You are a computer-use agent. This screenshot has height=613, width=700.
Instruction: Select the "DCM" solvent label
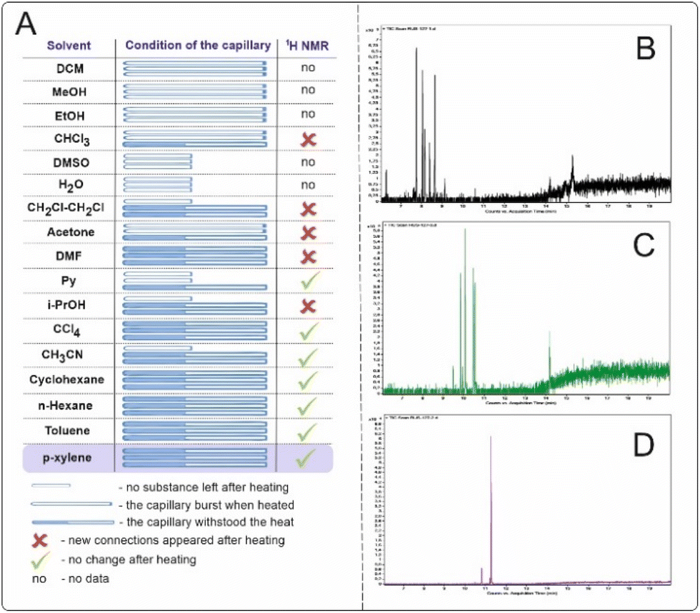click(x=70, y=69)
